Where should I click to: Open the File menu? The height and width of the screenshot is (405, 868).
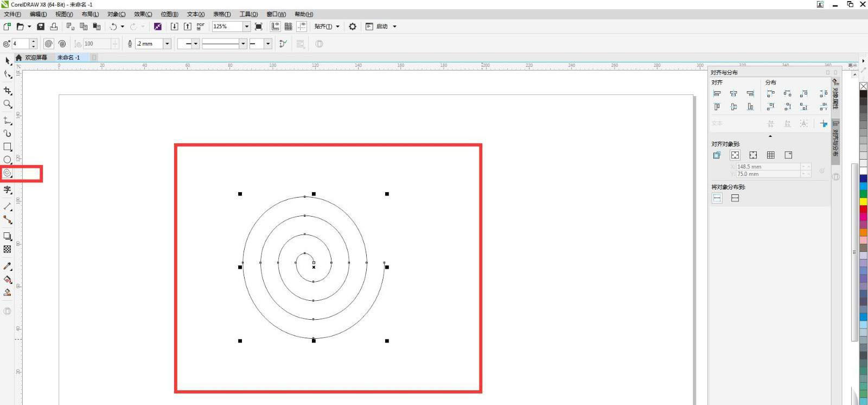(12, 14)
